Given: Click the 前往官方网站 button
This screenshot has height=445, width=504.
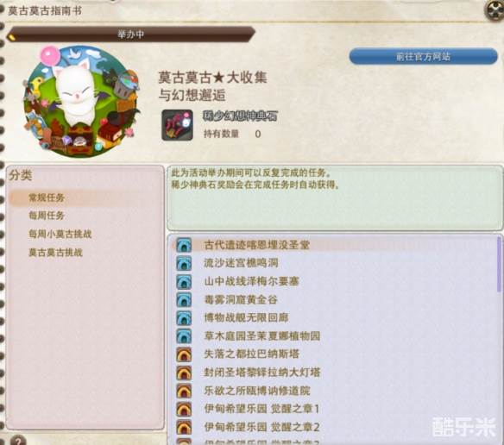Looking at the screenshot, I should (423, 57).
